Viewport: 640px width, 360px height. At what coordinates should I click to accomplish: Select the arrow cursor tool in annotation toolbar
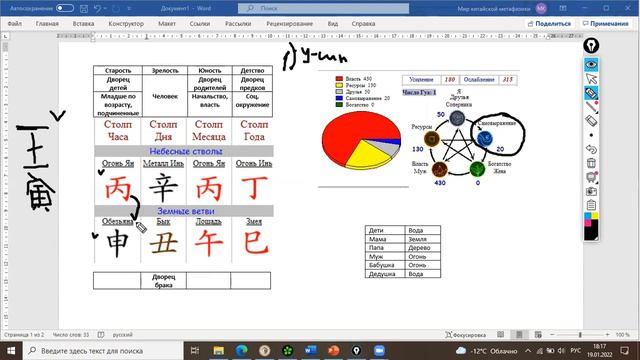pyautogui.click(x=591, y=79)
